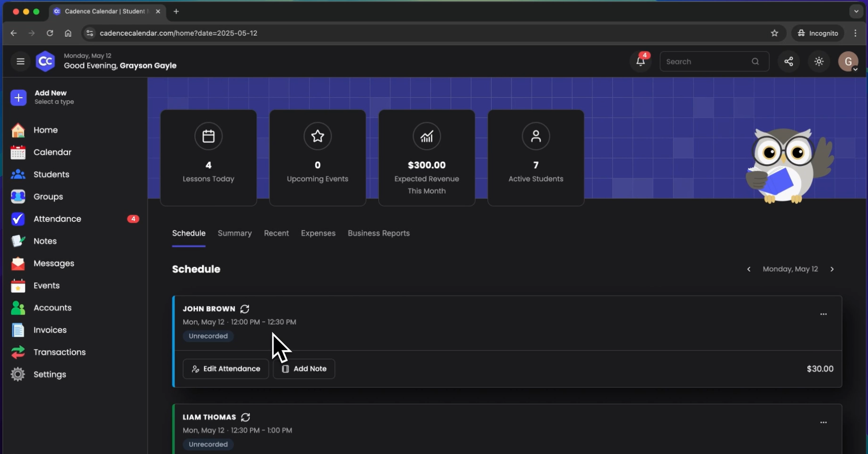Switch to the Business Reports tab
Viewport: 868px width, 454px height.
(x=379, y=233)
